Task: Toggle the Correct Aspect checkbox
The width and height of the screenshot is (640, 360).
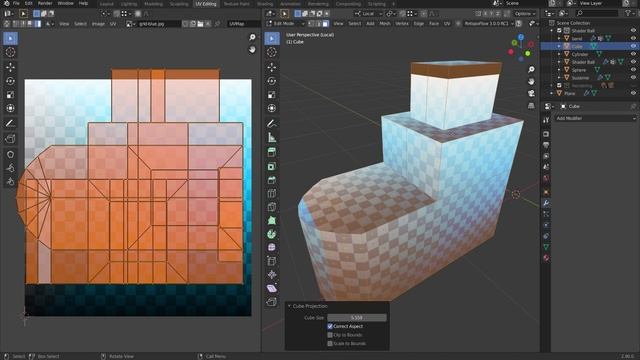Action: (x=330, y=326)
